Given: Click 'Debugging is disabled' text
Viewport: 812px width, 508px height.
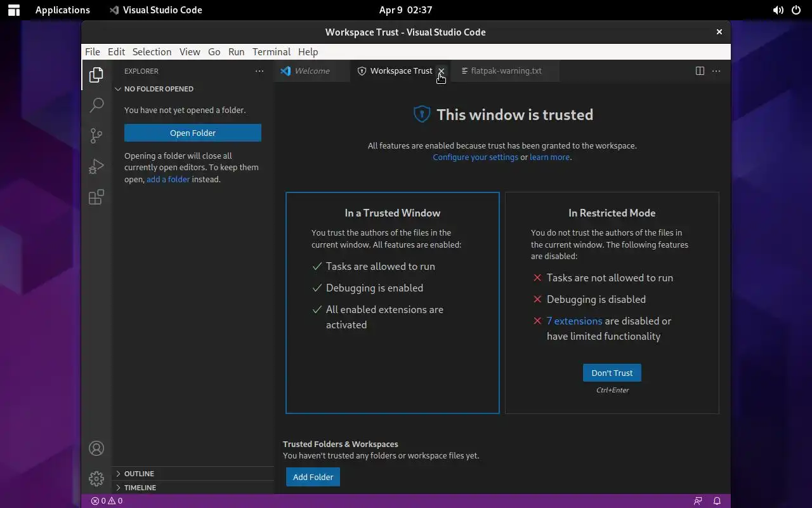Looking at the screenshot, I should pyautogui.click(x=596, y=300).
